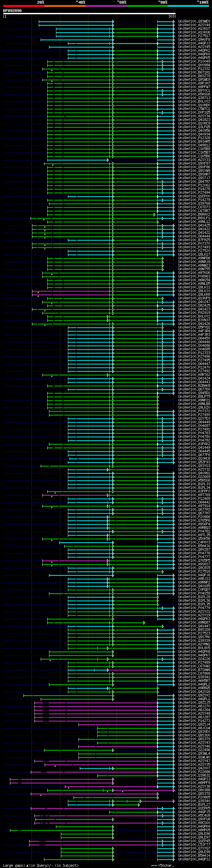212x868 pixels.
Task: Select hit UniRef100_Q42016
Action: click(194, 691)
